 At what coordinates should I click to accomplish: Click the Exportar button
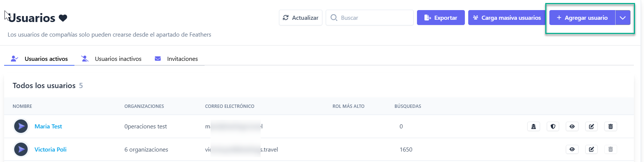[x=441, y=18]
